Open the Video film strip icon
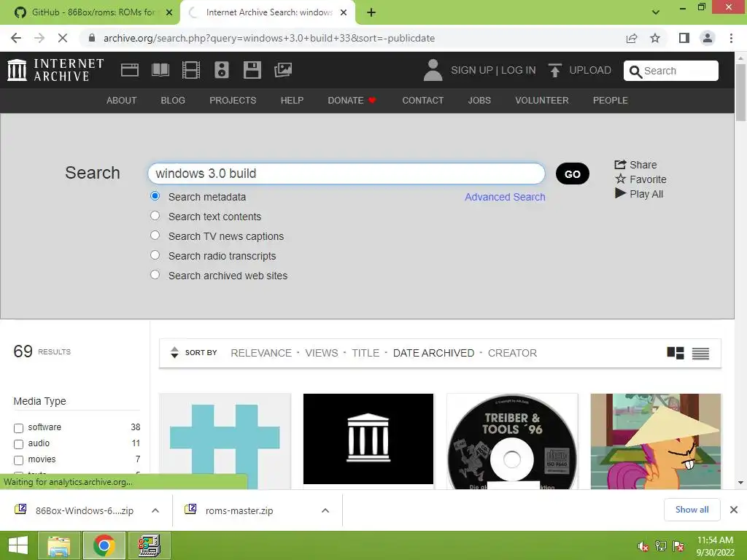Image resolution: width=747 pixels, height=560 pixels. [x=191, y=70]
